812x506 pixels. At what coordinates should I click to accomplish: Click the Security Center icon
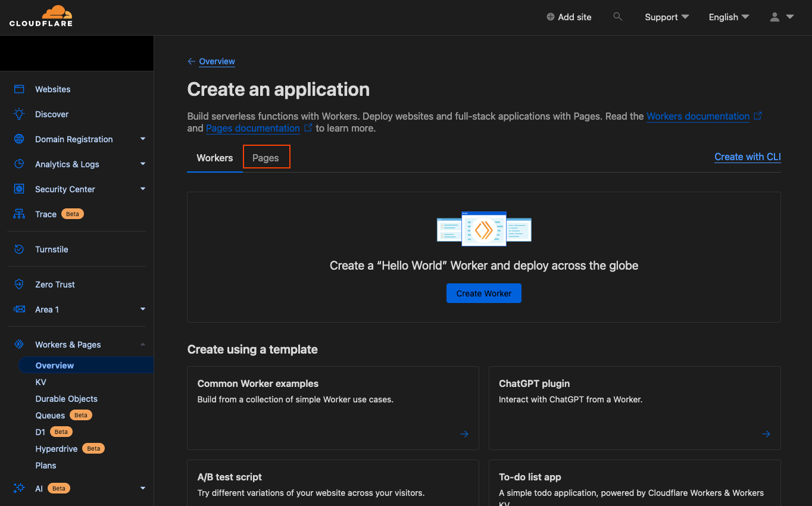point(19,189)
